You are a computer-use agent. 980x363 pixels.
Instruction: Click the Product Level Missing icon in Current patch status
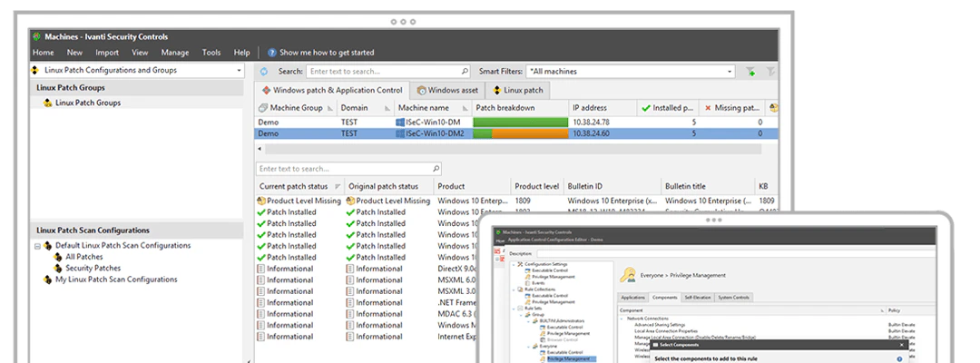tap(261, 201)
